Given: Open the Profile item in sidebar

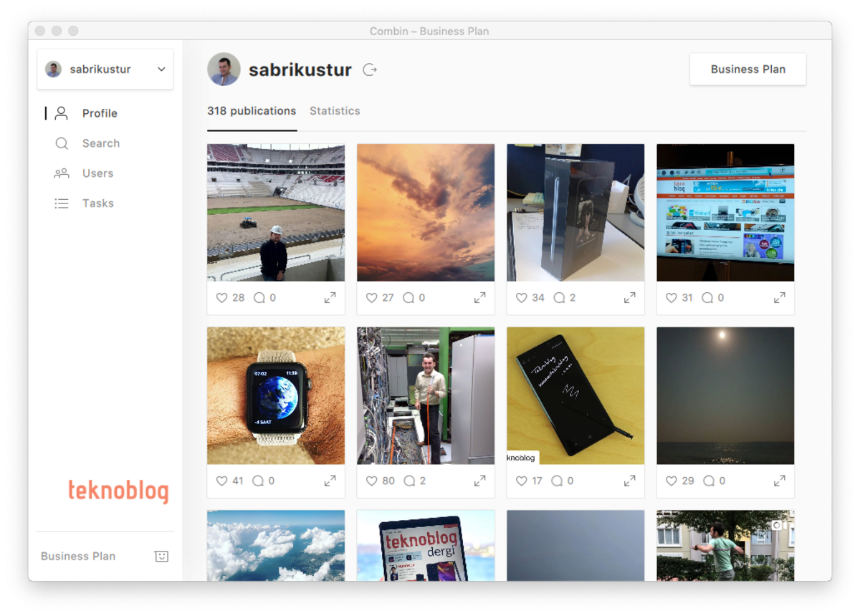Looking at the screenshot, I should coord(100,113).
